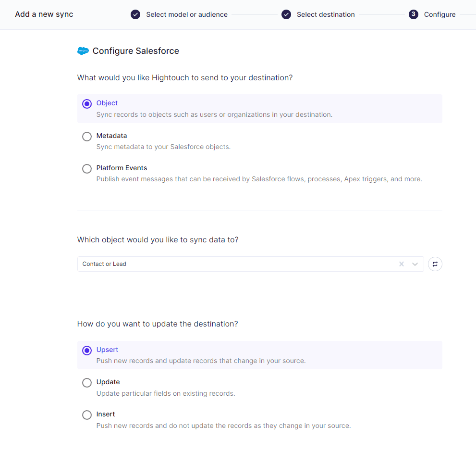Select the Metadata radio button
Screen dimensions: 476x452
click(x=87, y=137)
